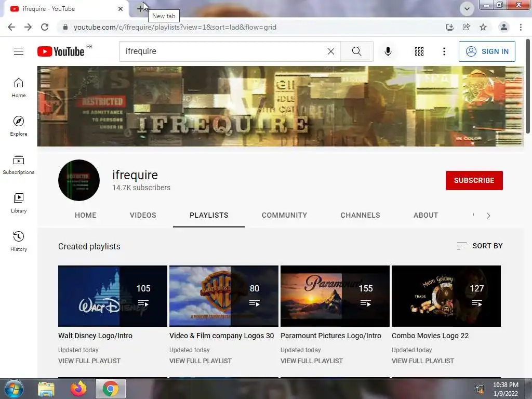Click the magnifier search button

356,51
